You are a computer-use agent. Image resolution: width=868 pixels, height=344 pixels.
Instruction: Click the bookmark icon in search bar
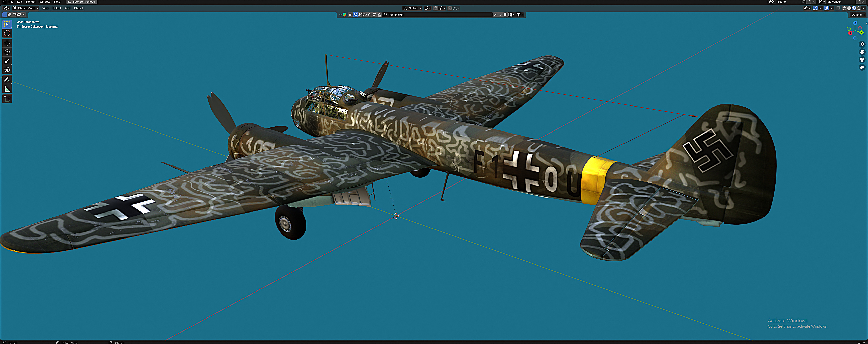click(x=505, y=15)
